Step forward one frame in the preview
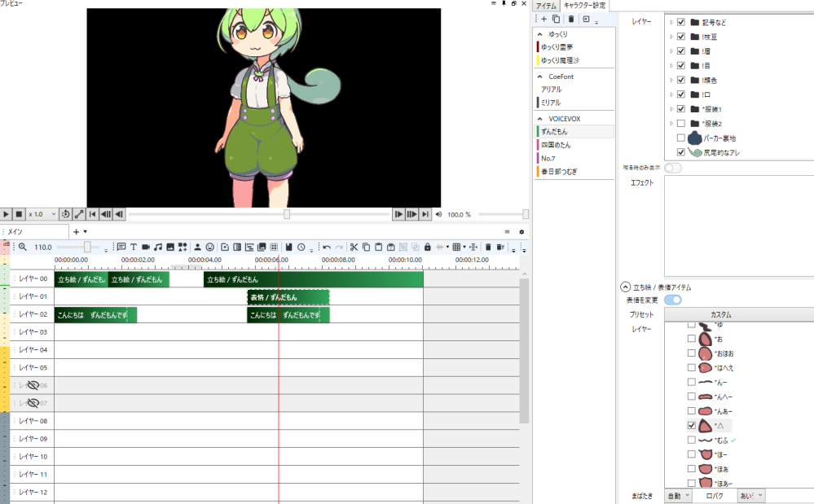This screenshot has width=814, height=504. pos(398,214)
